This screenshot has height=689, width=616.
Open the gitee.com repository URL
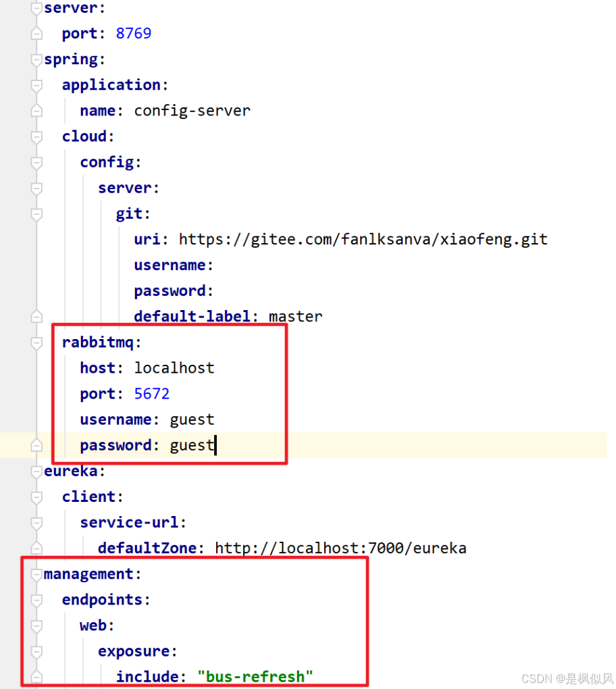(363, 239)
